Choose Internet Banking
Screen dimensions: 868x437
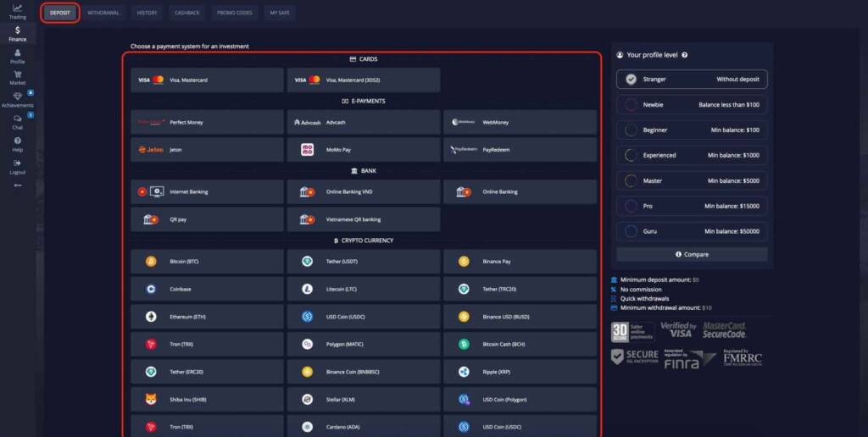207,192
